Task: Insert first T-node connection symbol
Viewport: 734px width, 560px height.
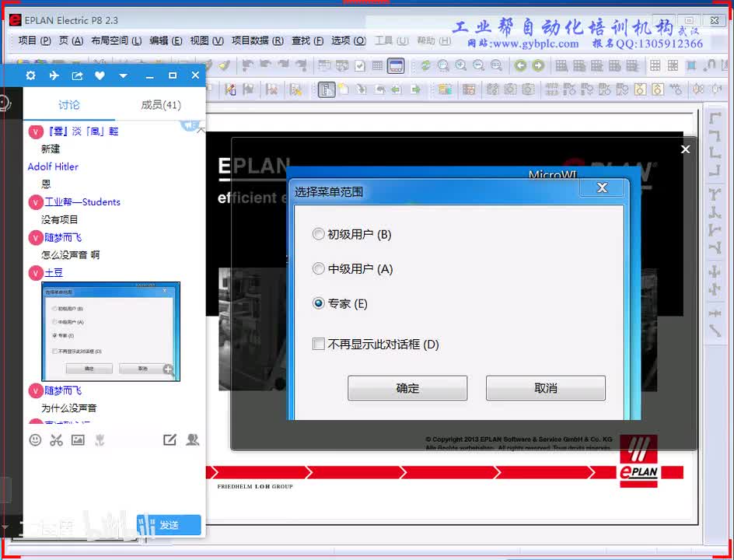Action: pos(715,194)
